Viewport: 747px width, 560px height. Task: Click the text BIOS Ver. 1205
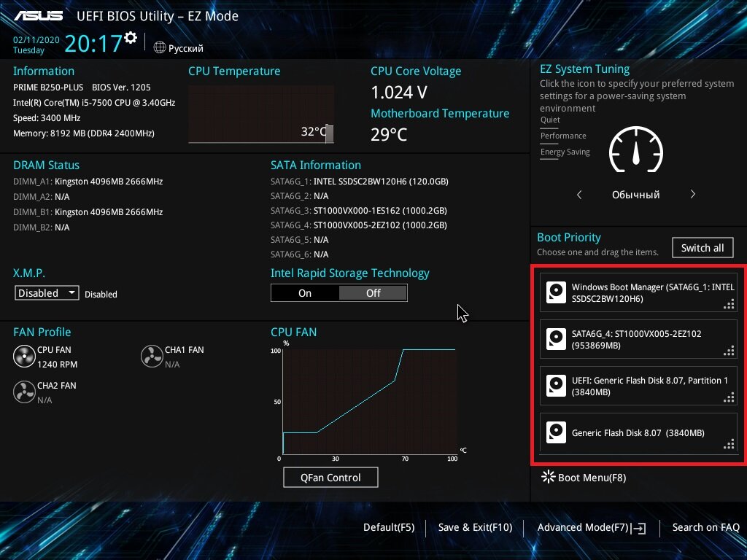tap(121, 87)
